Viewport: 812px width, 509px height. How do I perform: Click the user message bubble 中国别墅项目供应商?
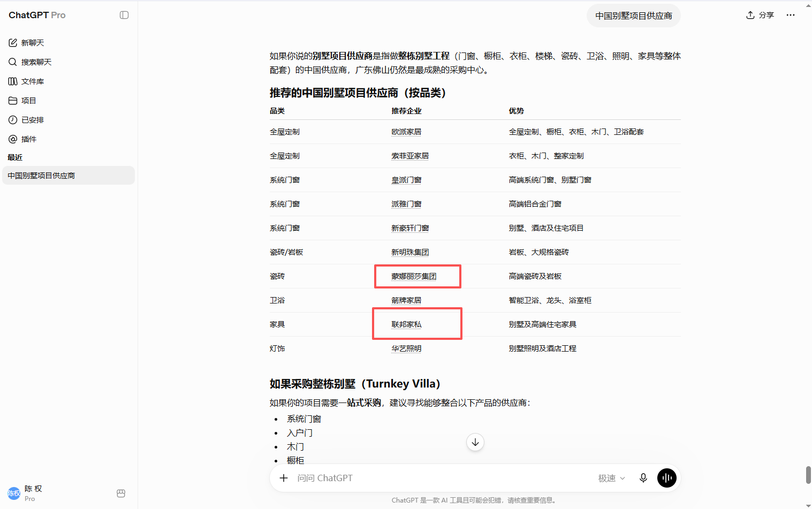click(x=634, y=16)
